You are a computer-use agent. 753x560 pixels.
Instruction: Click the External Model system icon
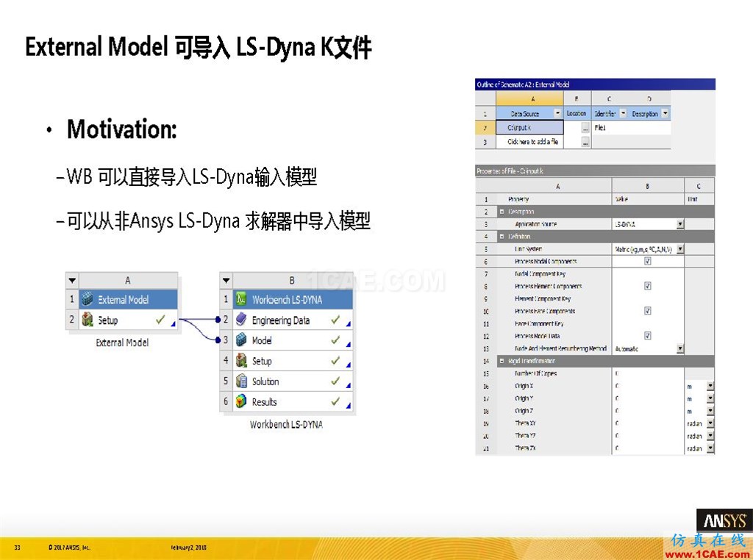click(x=87, y=299)
